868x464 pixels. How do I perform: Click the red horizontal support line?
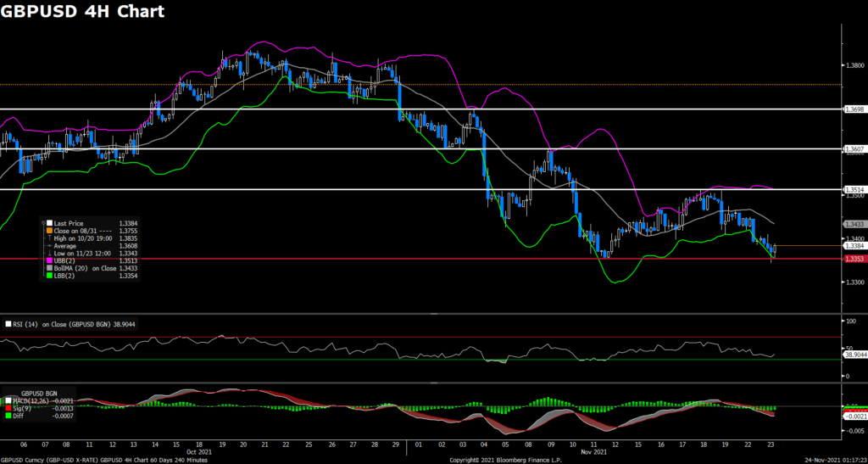(420, 259)
